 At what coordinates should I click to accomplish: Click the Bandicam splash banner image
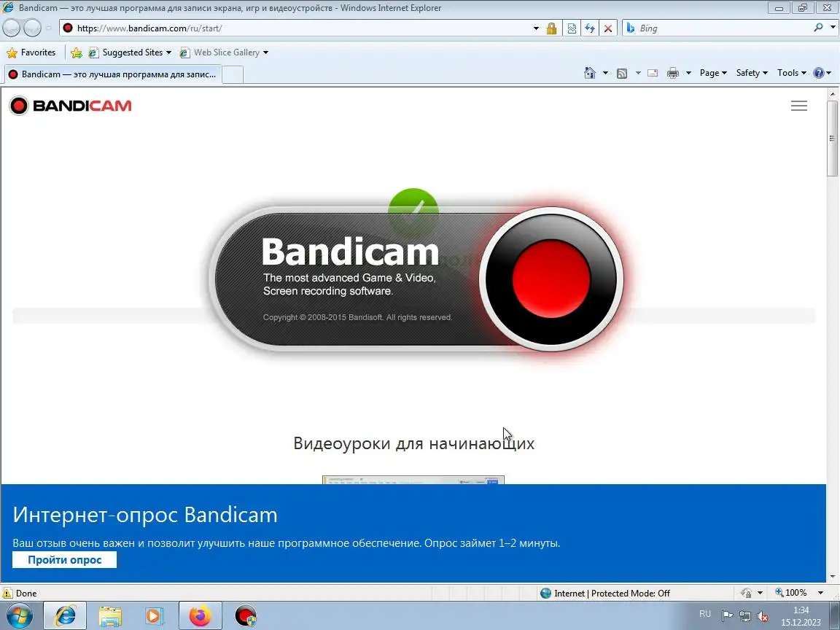(x=416, y=278)
